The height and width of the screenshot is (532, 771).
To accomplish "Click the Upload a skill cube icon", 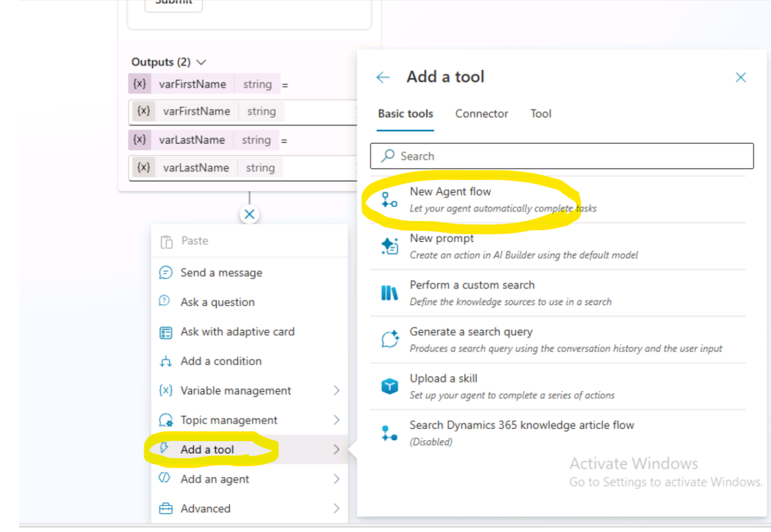I will (390, 386).
